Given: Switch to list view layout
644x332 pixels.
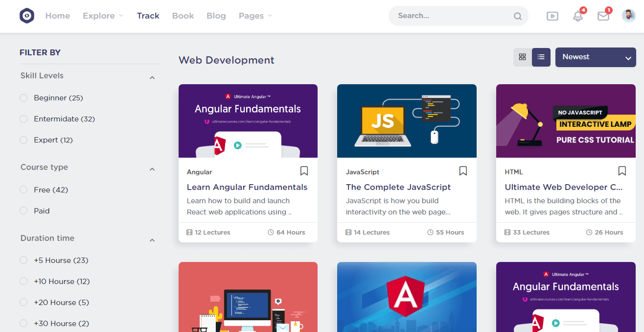Looking at the screenshot, I should [541, 57].
